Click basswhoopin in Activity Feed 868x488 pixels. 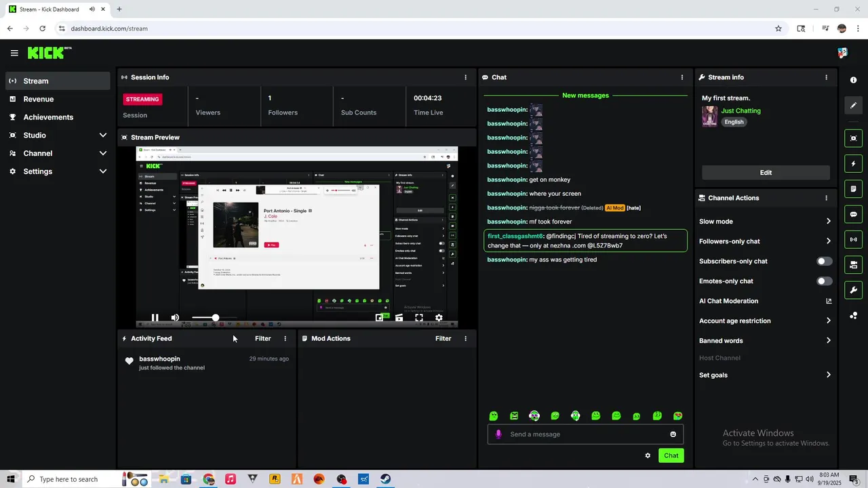(159, 359)
